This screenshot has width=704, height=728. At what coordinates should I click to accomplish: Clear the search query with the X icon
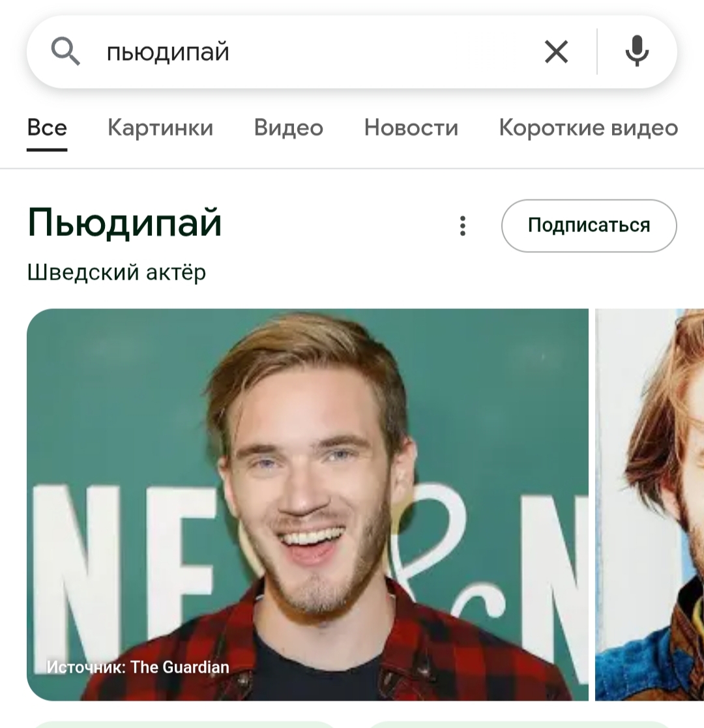tap(556, 51)
